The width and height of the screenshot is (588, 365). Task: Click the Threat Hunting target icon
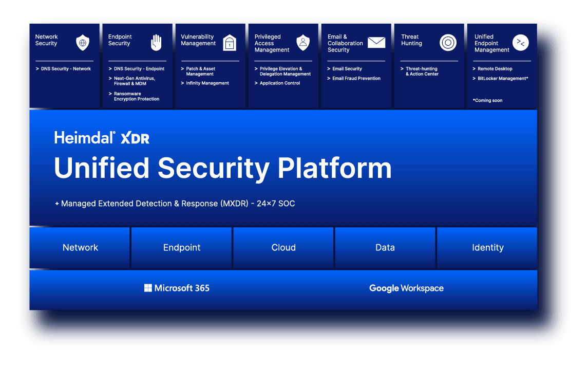click(x=448, y=43)
